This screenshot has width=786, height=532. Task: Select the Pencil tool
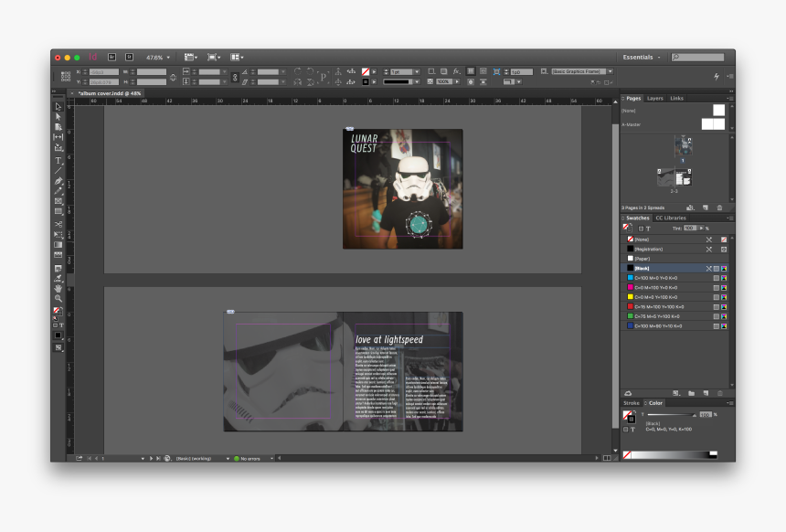tap(58, 190)
